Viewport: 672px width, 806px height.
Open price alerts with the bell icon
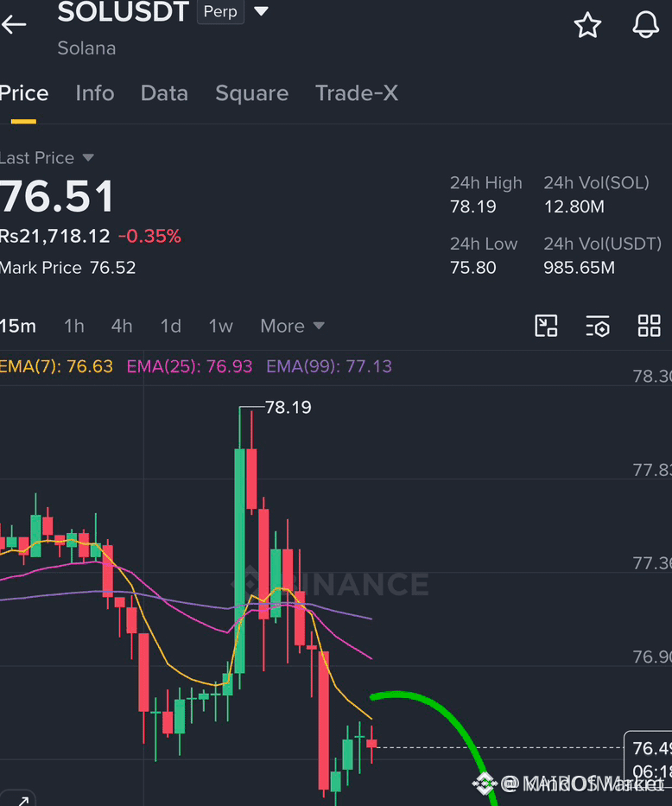(645, 25)
